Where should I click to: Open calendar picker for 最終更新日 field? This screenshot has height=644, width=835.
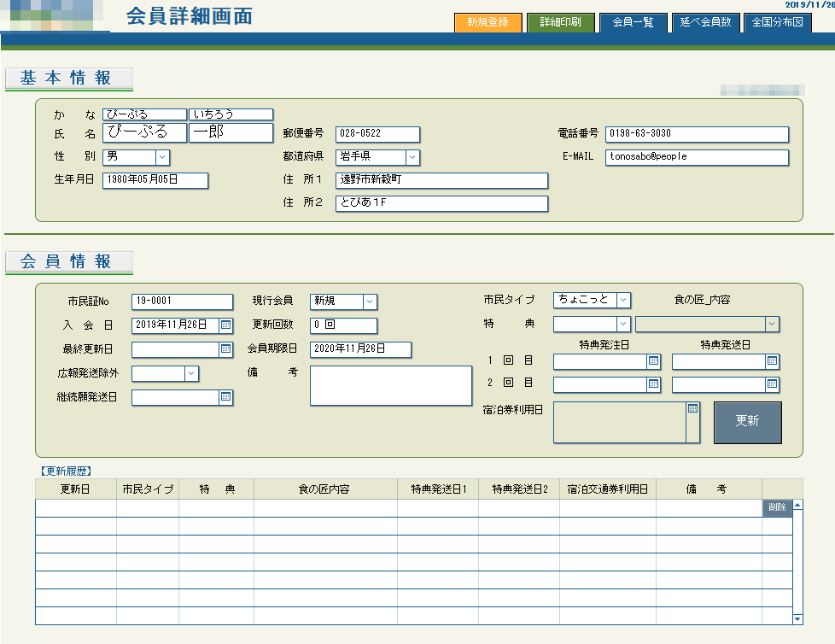point(225,348)
